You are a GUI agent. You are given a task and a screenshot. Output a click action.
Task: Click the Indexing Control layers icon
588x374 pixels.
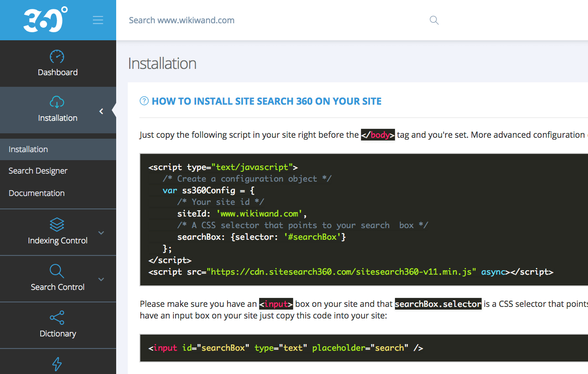tap(57, 225)
